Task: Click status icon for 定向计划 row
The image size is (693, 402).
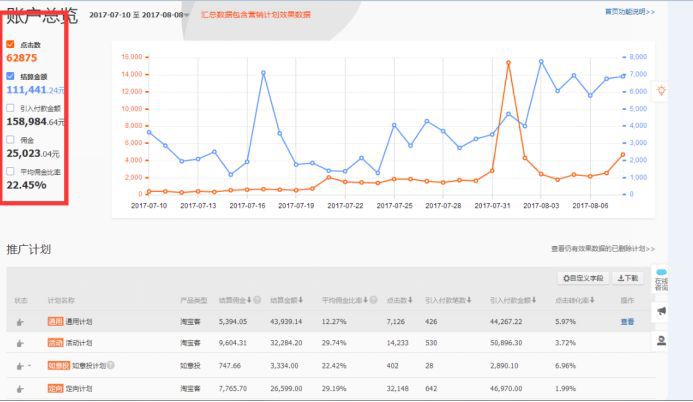Action: [19, 387]
